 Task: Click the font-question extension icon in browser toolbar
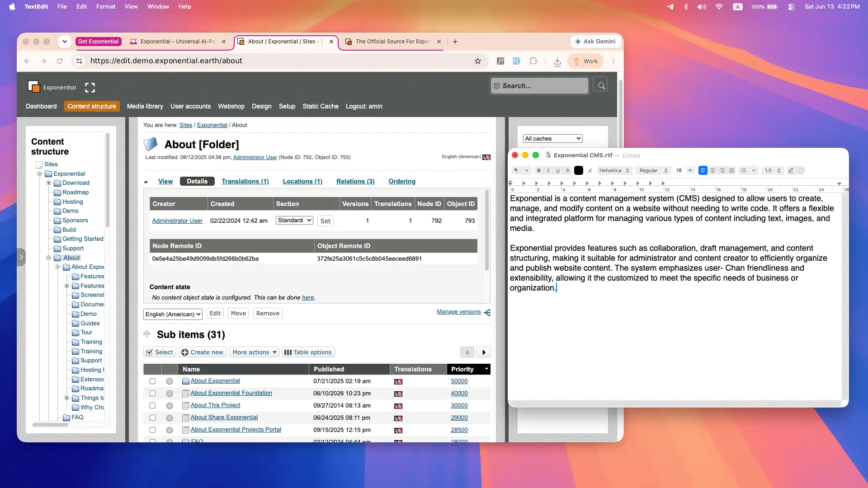(500, 61)
